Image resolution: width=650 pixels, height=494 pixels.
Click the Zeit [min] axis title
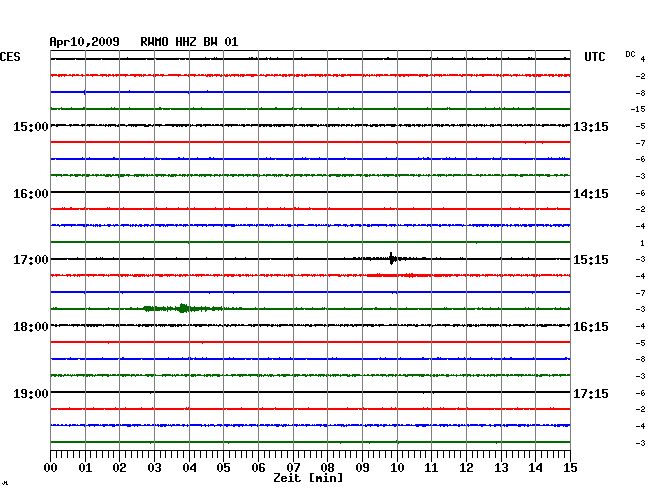coord(308,478)
